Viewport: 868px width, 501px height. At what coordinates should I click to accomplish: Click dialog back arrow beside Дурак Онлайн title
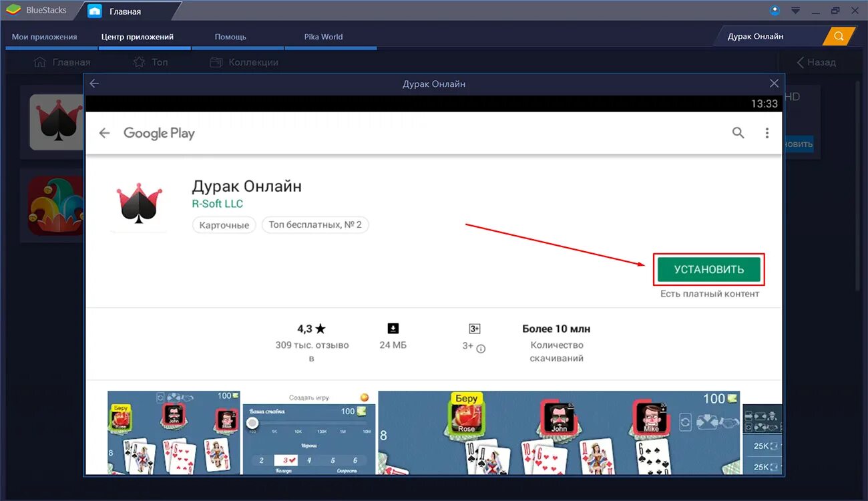click(x=94, y=83)
